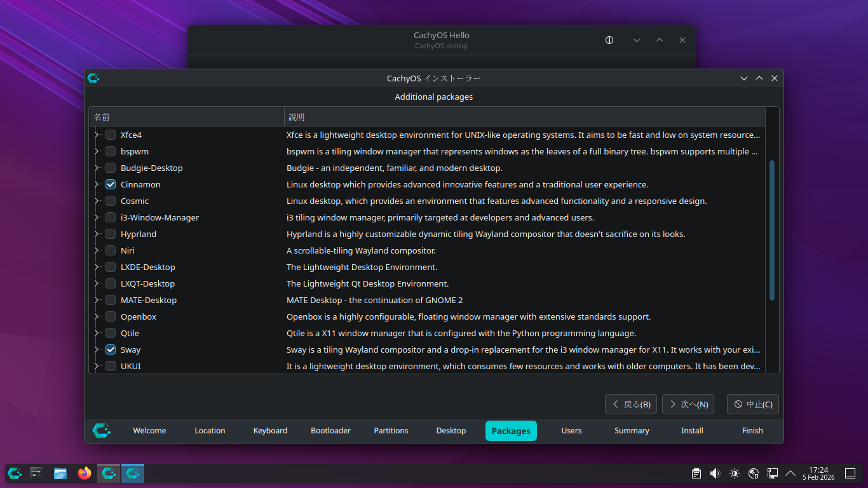The width and height of the screenshot is (868, 488).
Task: Minimize the CachyOS Hello window
Action: coord(637,40)
